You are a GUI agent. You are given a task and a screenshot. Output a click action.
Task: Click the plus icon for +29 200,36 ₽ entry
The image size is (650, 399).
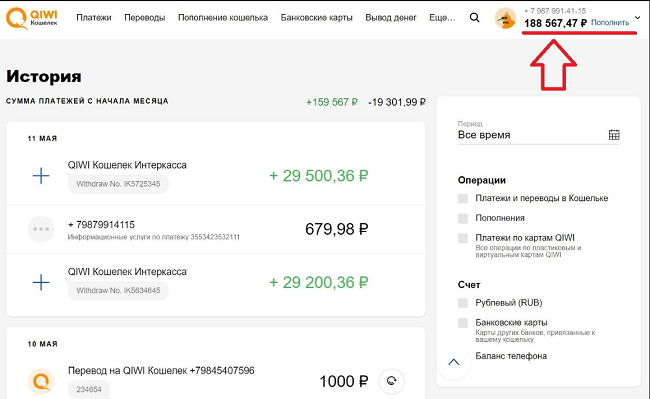(41, 283)
